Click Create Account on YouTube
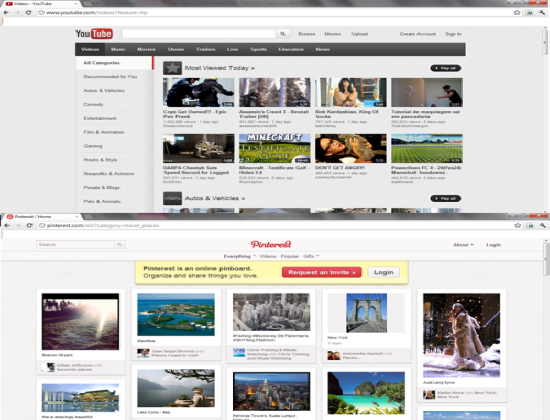 pyautogui.click(x=418, y=34)
